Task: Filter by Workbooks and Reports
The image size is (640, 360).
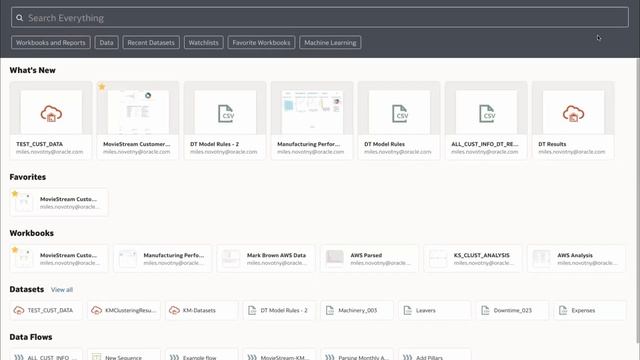Action: tap(51, 42)
